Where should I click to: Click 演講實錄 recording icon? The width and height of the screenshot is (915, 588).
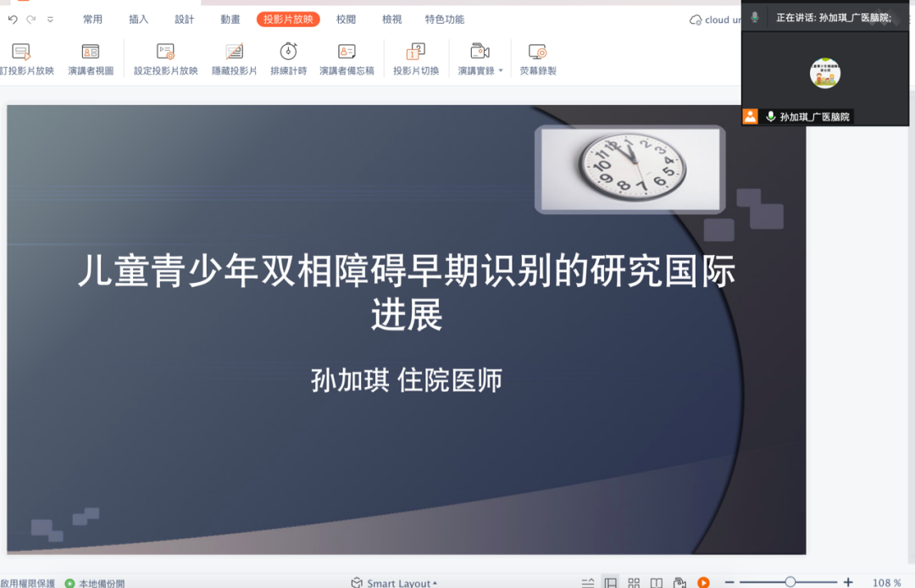(480, 52)
